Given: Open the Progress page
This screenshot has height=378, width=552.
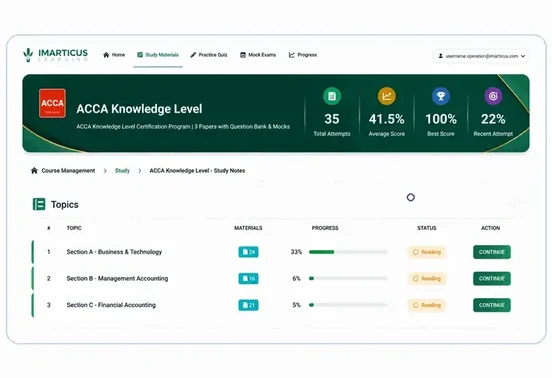Looking at the screenshot, I should pos(303,55).
